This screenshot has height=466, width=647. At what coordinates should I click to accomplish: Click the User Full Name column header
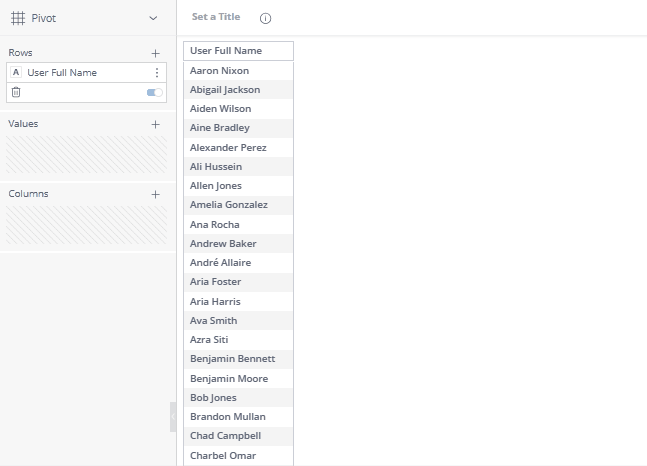(x=238, y=51)
